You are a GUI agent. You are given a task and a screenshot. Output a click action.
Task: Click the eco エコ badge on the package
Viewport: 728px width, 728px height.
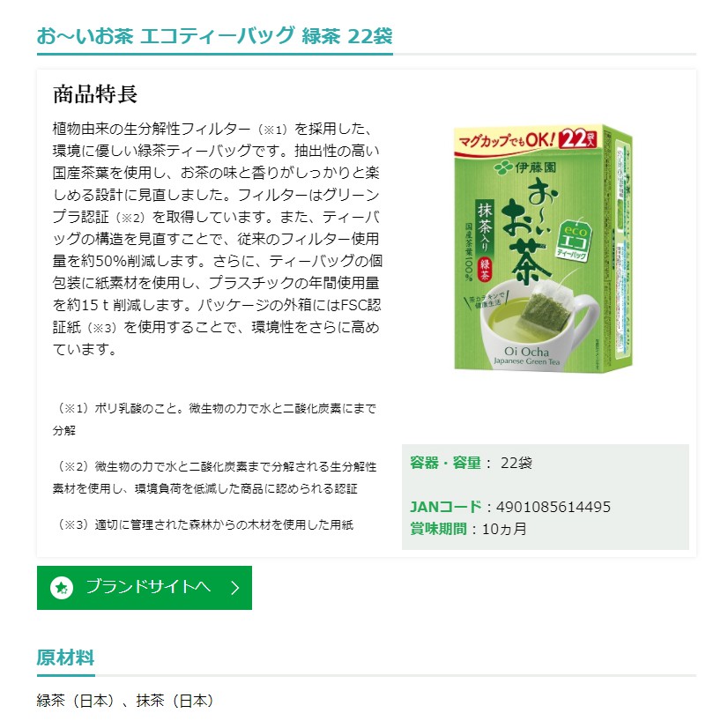coord(575,239)
